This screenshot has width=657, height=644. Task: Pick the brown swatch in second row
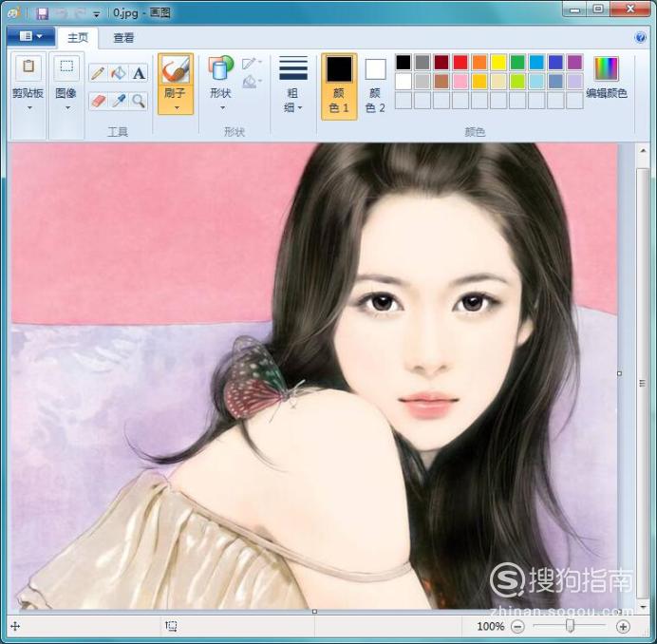(x=441, y=82)
